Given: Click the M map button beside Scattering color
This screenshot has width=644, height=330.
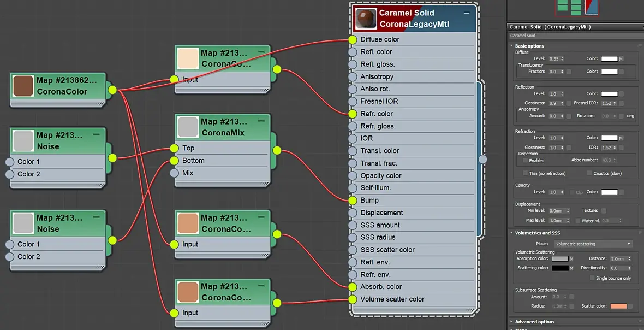Looking at the screenshot, I should click(571, 268).
